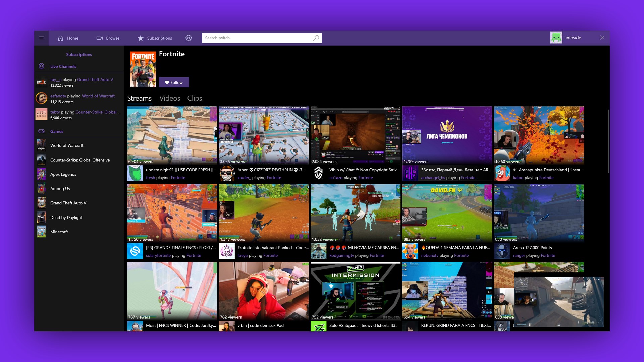
Task: Open Minecraft from the Games list
Action: pyautogui.click(x=59, y=232)
